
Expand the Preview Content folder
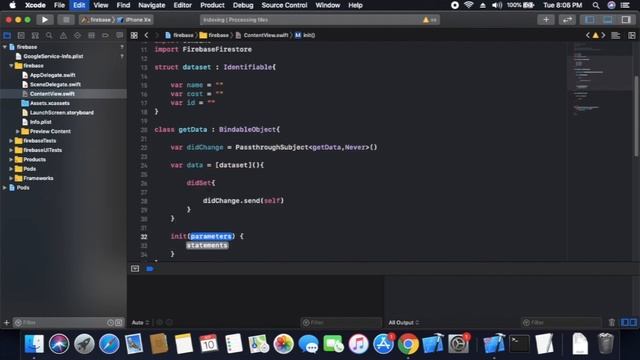[18, 131]
